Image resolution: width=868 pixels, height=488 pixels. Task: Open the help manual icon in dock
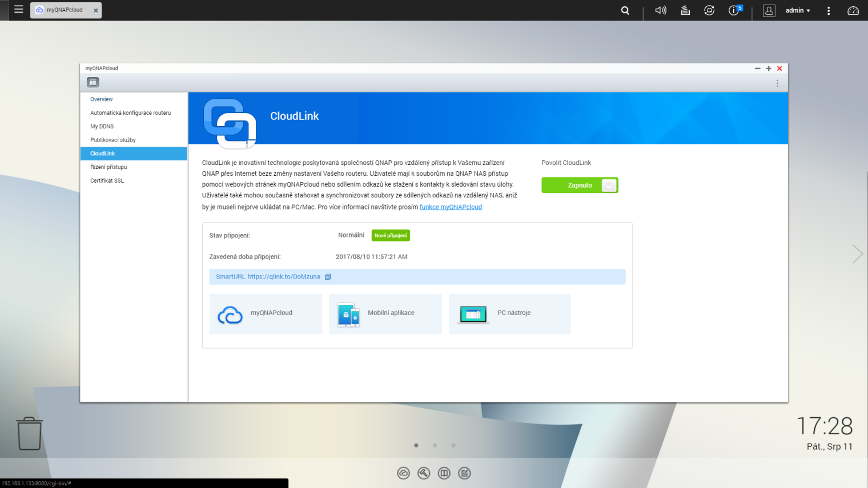pyautogui.click(x=444, y=473)
